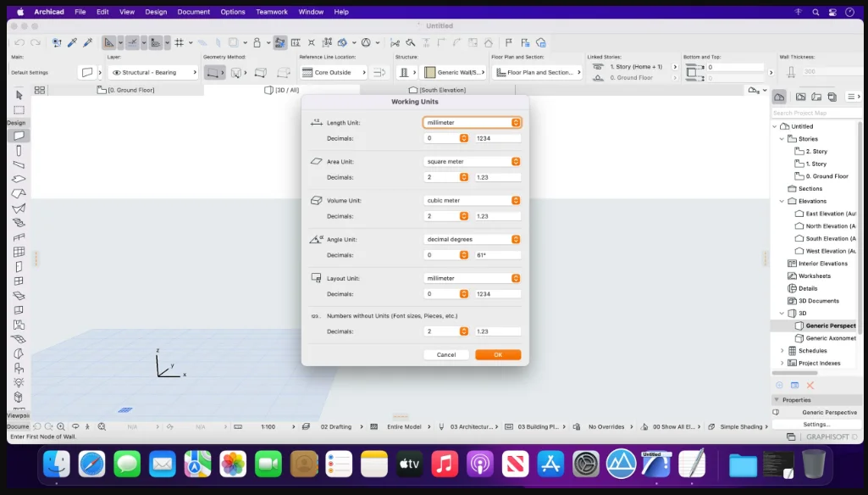Click the Search Project Map field
The image size is (868, 495).
(x=816, y=113)
